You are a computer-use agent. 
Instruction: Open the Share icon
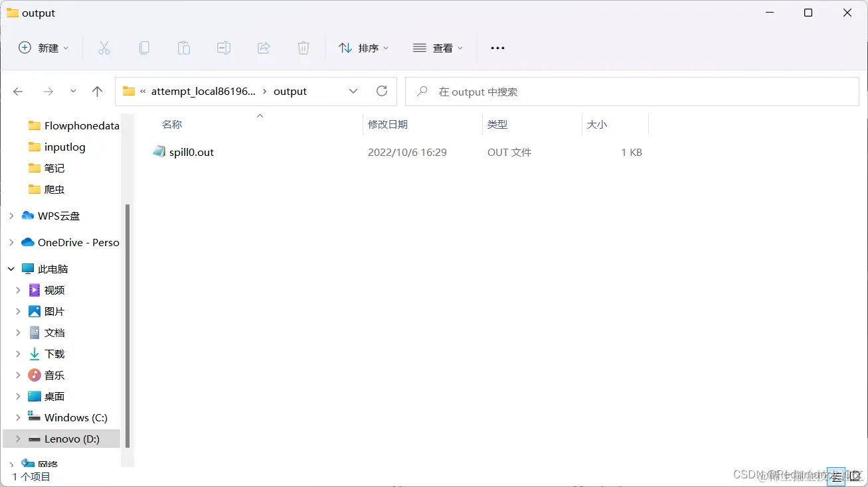coord(264,47)
